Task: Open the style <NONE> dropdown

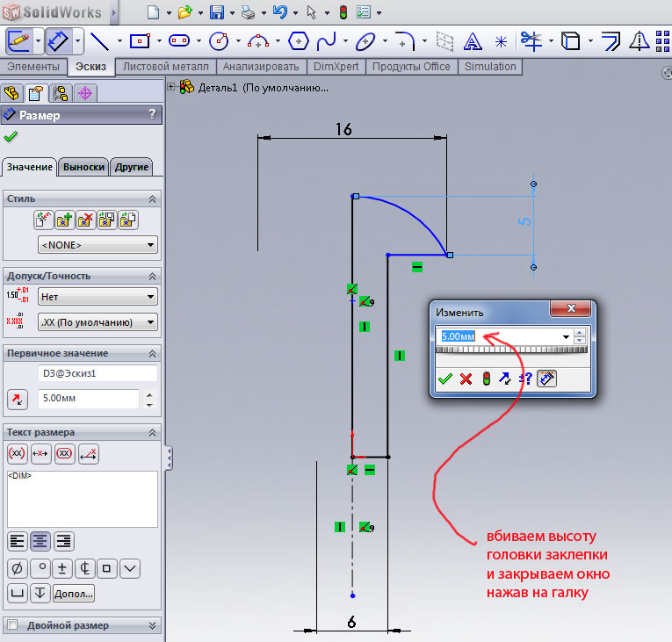Action: 98,245
